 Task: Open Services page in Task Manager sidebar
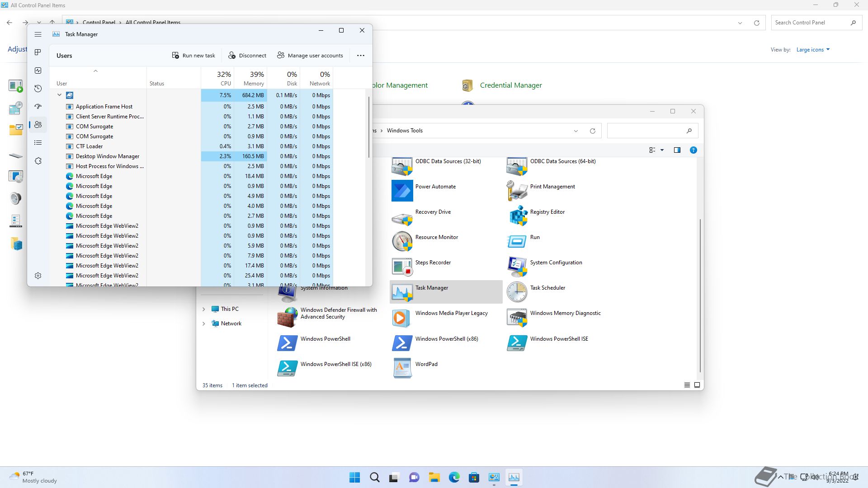(x=38, y=161)
